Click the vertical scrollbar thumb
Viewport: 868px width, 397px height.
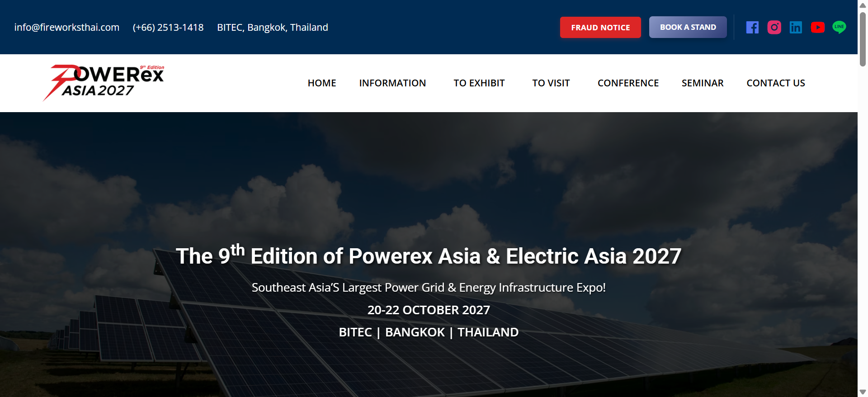click(863, 39)
